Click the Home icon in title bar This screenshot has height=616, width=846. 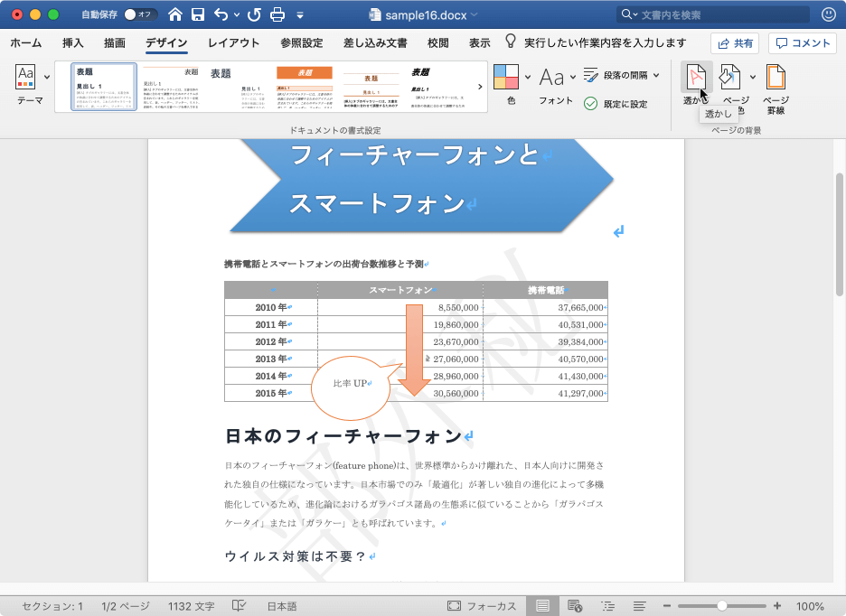[174, 14]
